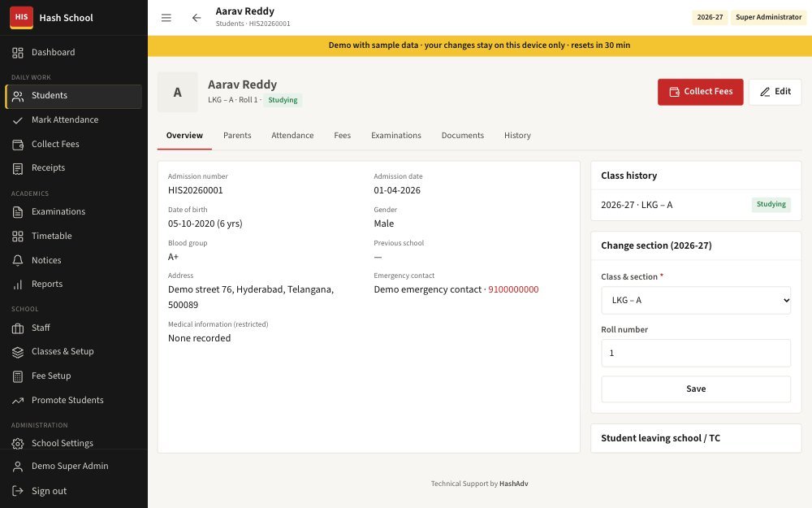
Task: Open the 2026-27 academic year badge
Action: click(710, 17)
